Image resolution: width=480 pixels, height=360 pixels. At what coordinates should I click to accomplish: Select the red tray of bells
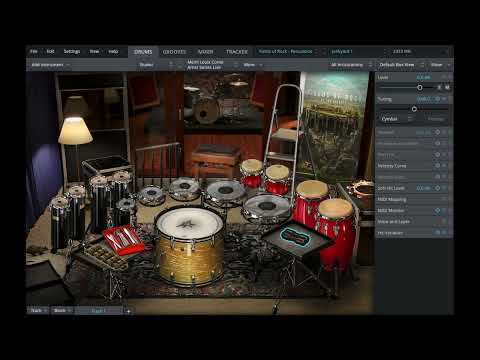click(123, 239)
